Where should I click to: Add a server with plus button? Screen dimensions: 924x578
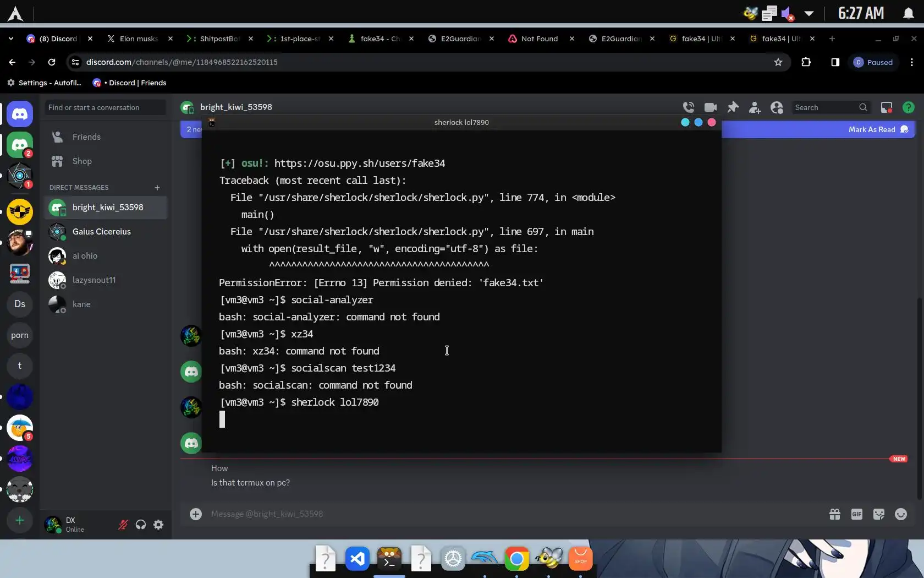(x=20, y=520)
